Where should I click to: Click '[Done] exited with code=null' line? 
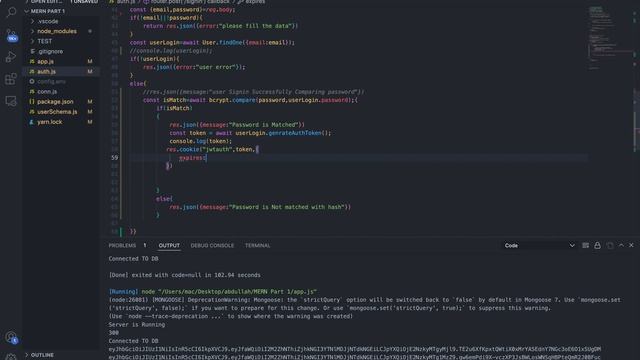click(184, 275)
